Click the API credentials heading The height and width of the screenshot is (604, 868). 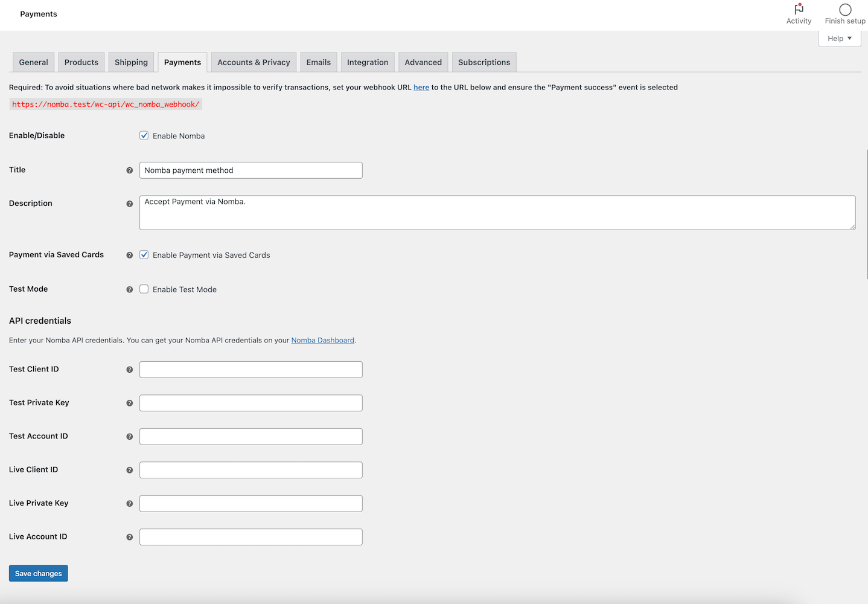[x=40, y=321]
